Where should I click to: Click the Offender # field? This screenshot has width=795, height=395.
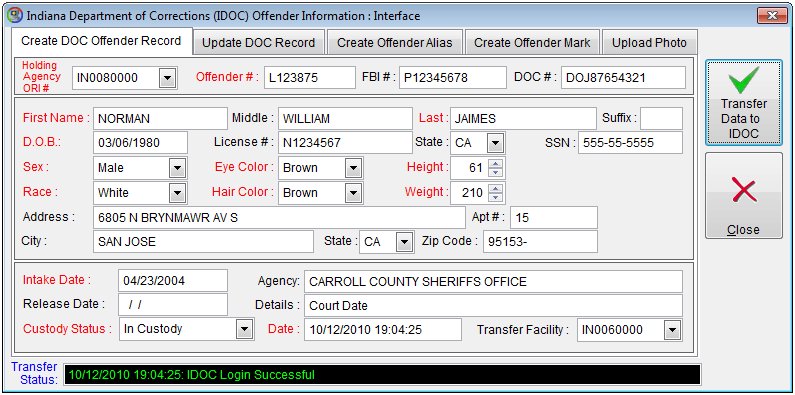[x=310, y=78]
